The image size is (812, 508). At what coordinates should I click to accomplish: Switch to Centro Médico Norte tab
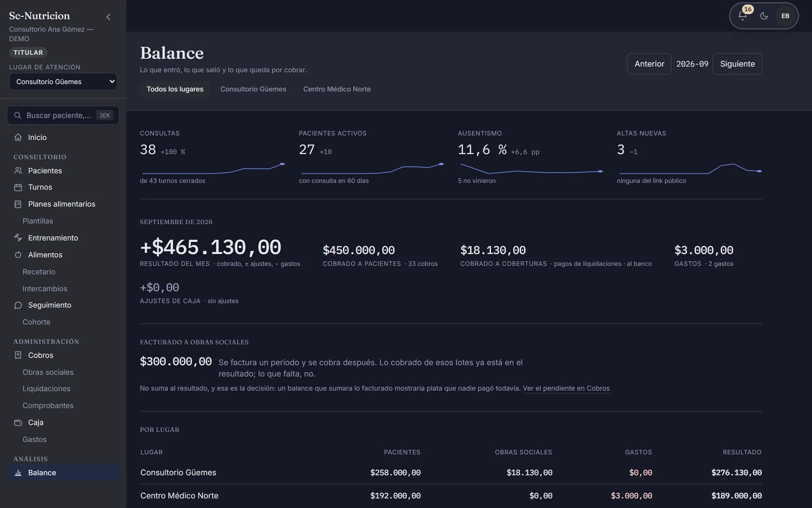tap(337, 89)
